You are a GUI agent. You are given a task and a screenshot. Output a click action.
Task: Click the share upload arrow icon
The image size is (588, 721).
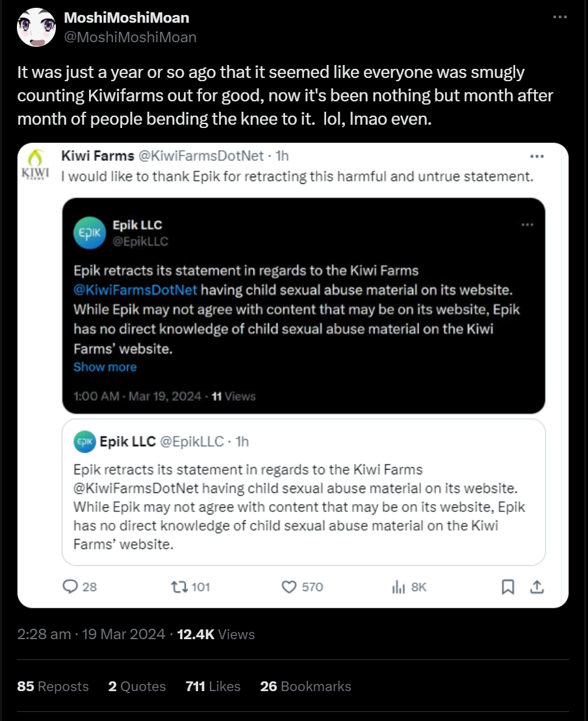[x=537, y=587]
